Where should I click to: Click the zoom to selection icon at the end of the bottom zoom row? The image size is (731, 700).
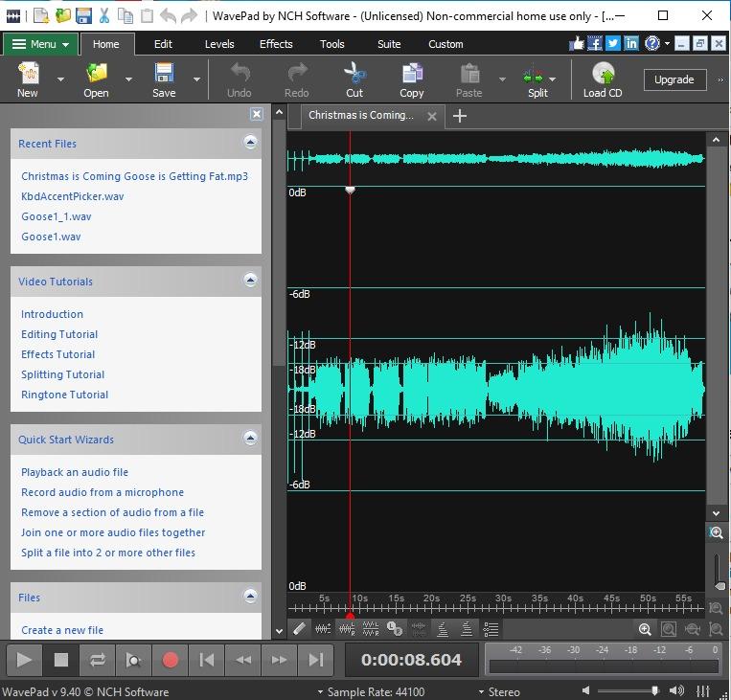(716, 629)
